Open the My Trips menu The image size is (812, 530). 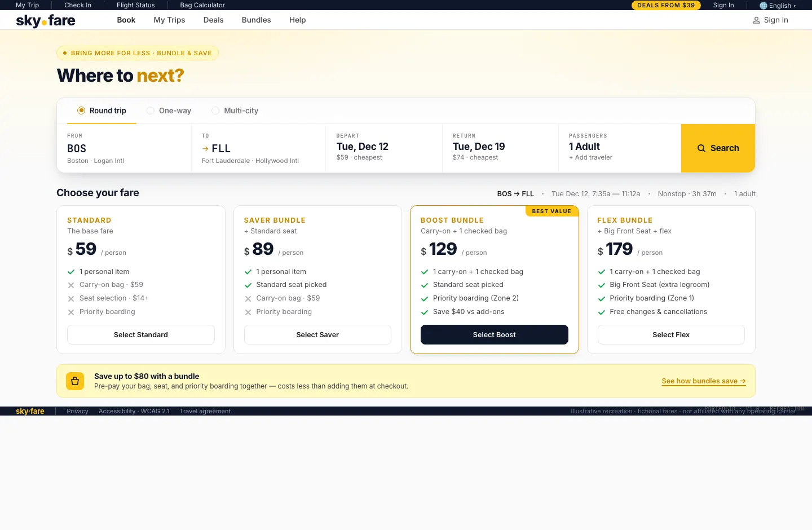coord(169,20)
